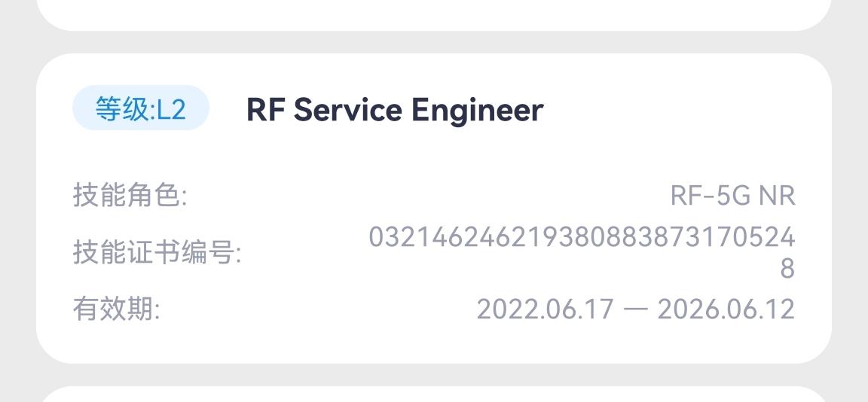Viewport: 868px width, 402px height.
Task: Tap the wrapped final digit 8 of certificate number
Action: [x=787, y=268]
